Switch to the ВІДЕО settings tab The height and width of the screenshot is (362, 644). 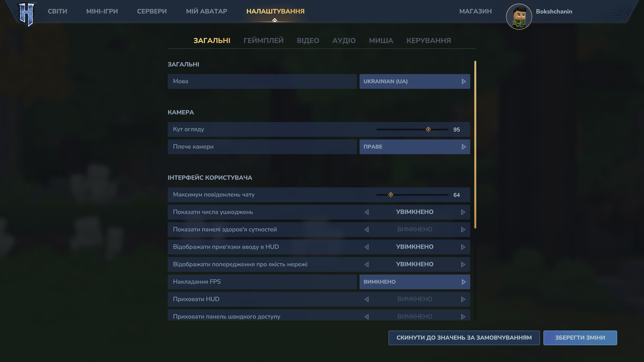coord(308,41)
